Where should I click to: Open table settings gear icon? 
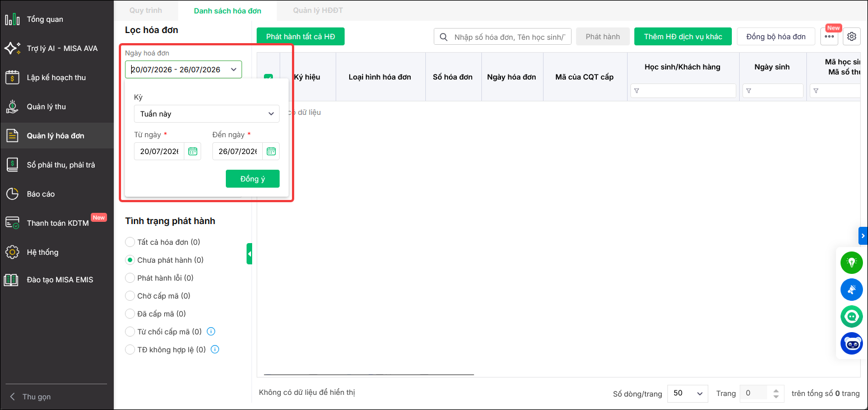pyautogui.click(x=852, y=37)
